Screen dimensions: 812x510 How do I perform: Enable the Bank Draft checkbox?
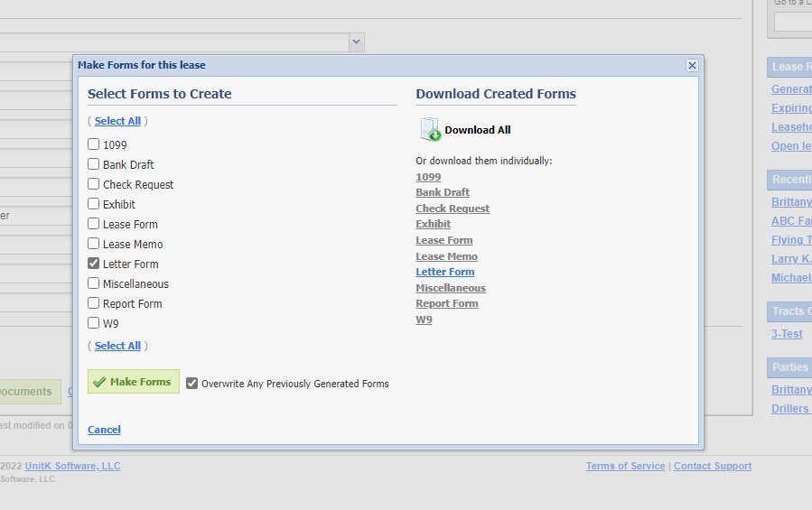point(93,164)
